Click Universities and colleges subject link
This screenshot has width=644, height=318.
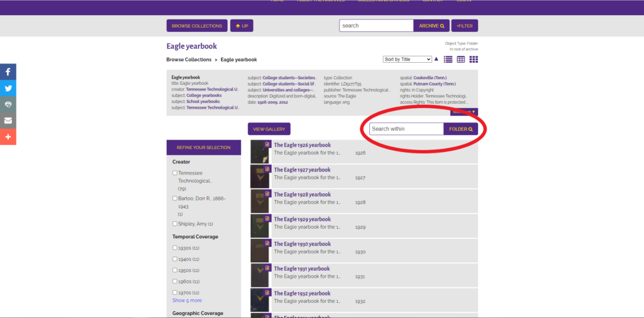point(289,90)
